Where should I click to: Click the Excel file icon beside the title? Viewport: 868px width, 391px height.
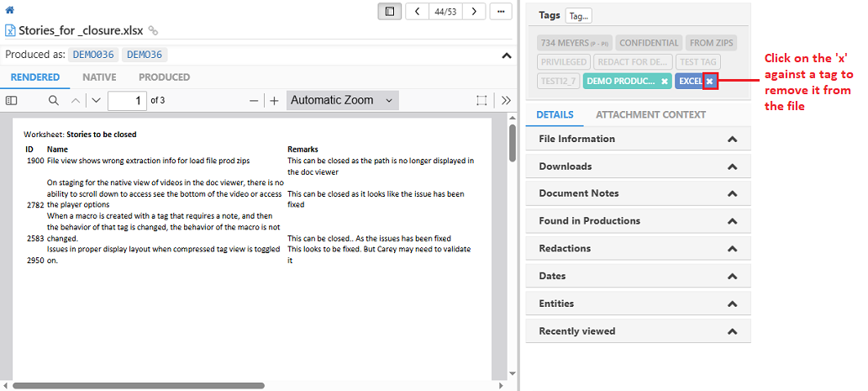click(11, 30)
